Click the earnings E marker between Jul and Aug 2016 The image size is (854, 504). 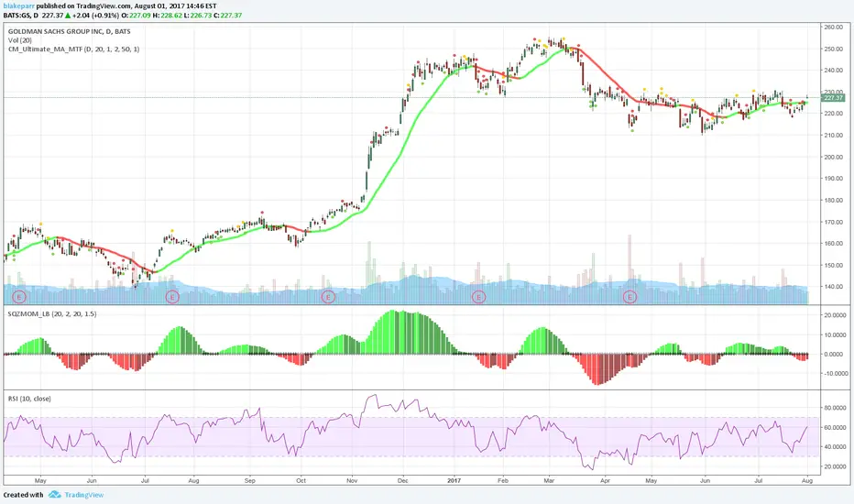[x=172, y=297]
